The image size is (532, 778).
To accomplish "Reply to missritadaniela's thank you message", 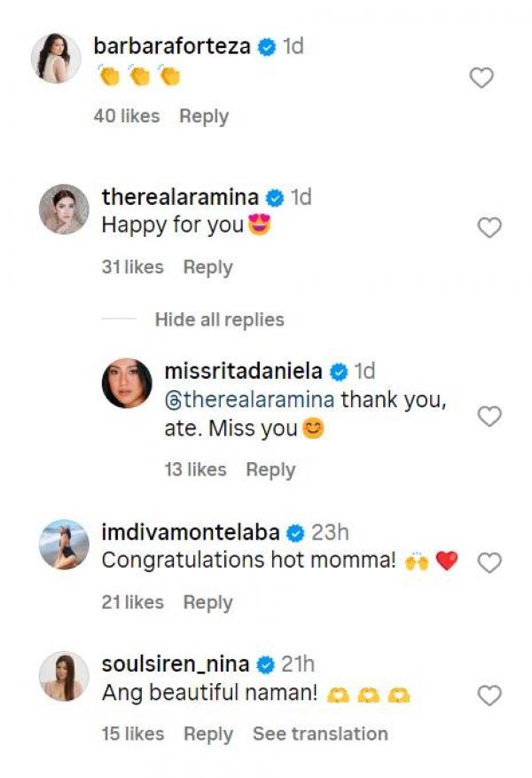I will pyautogui.click(x=270, y=469).
